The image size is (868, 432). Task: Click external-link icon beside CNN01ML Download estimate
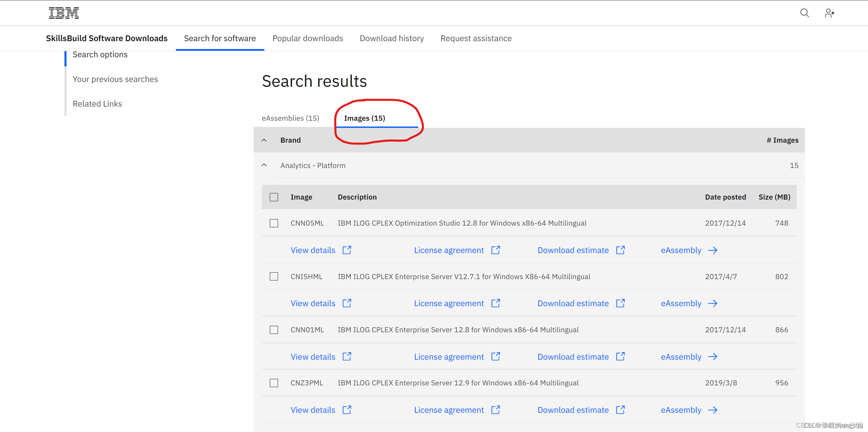(620, 357)
